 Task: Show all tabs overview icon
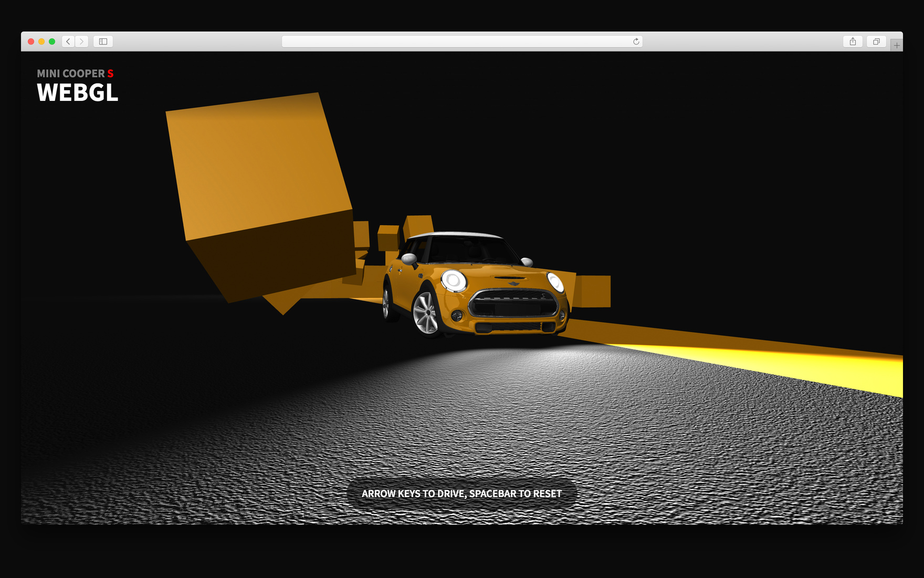point(876,42)
